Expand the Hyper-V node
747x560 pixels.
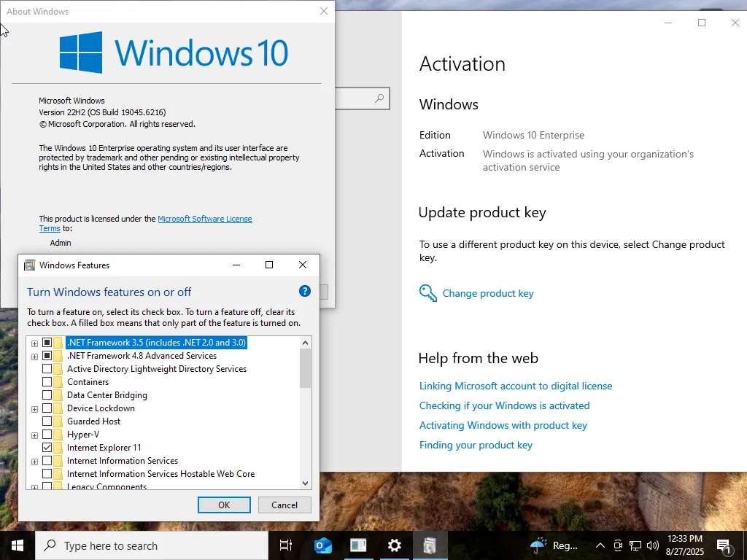coord(34,435)
